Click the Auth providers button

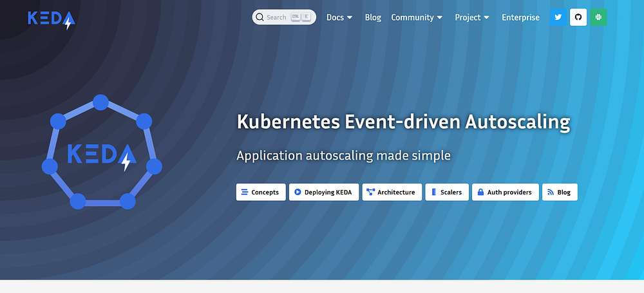tap(505, 192)
